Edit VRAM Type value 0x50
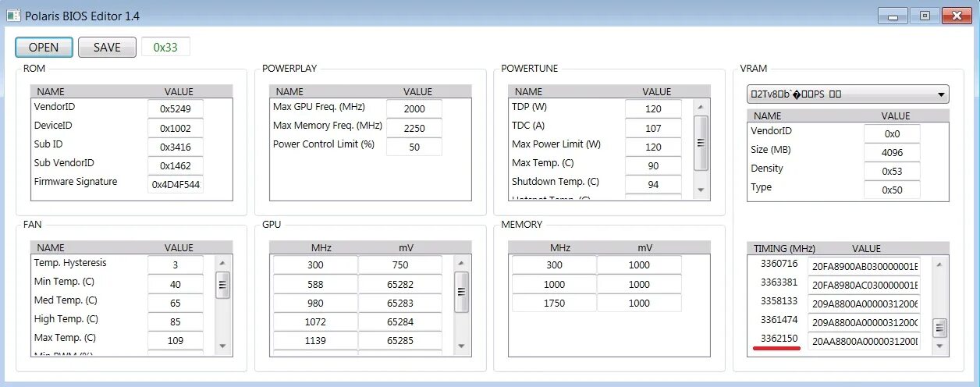 tap(892, 190)
